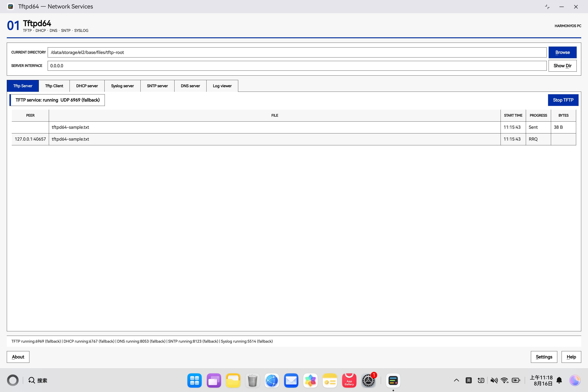
Task: Click 'Syslog running:5514 (fallback)' in status bar
Action: [247, 341]
